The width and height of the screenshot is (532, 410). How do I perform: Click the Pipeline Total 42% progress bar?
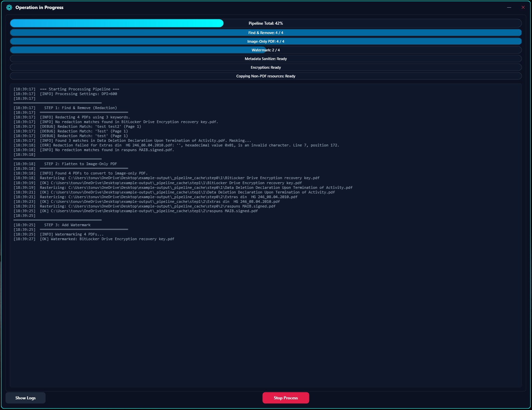pos(266,23)
